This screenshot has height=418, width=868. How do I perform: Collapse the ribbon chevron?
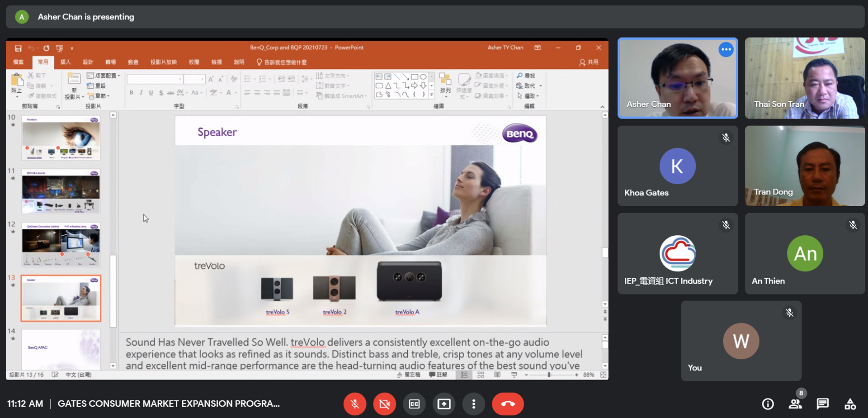click(603, 107)
